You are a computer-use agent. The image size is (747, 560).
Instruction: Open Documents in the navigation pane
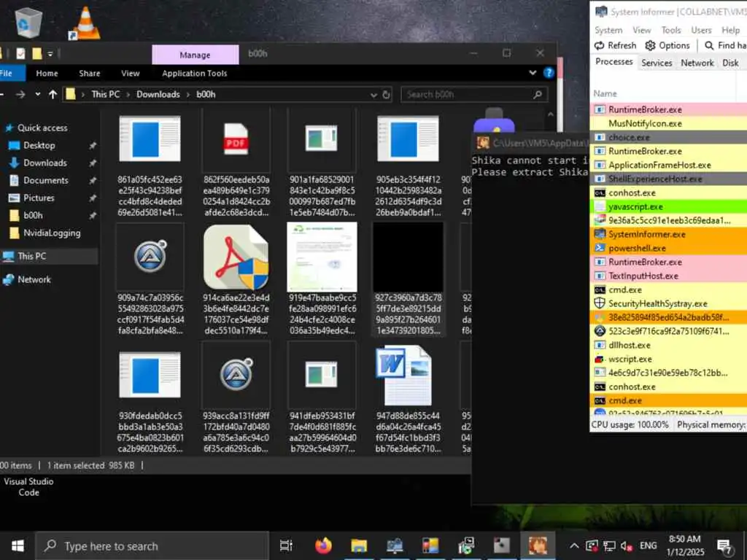(46, 181)
